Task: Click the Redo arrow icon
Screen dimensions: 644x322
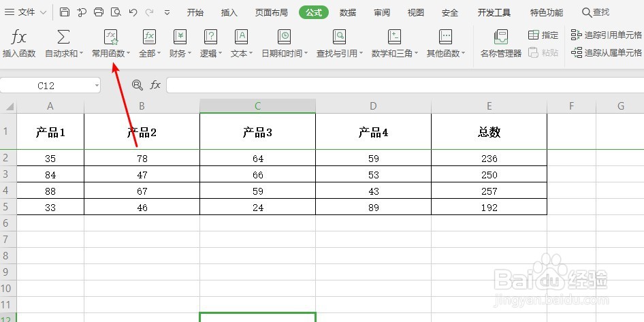Action: coord(150,12)
